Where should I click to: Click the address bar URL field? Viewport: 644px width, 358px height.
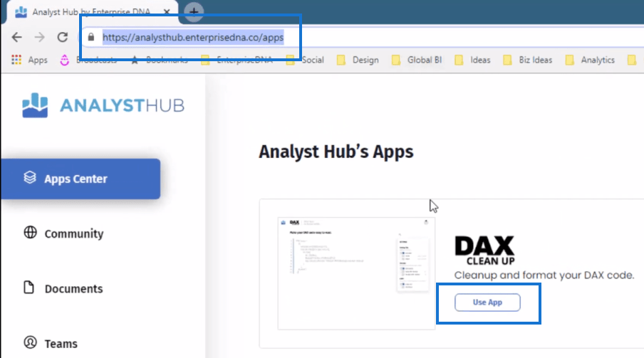pyautogui.click(x=193, y=37)
